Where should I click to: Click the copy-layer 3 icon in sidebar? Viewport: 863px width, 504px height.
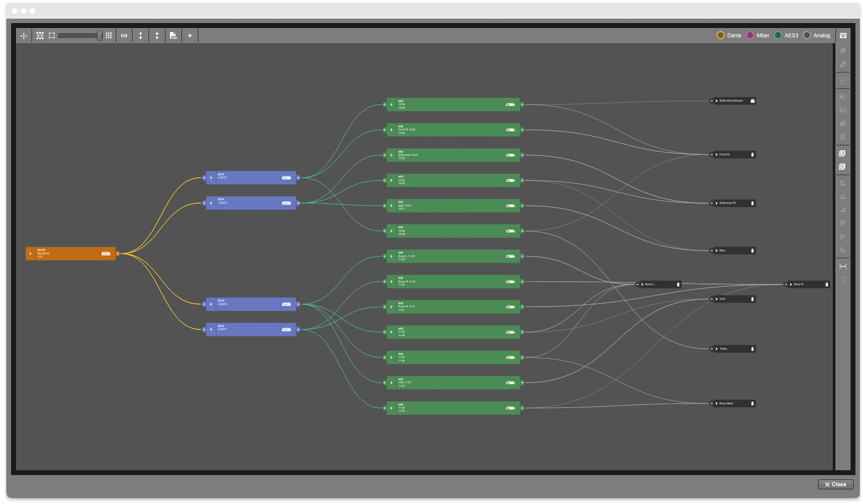[843, 154]
